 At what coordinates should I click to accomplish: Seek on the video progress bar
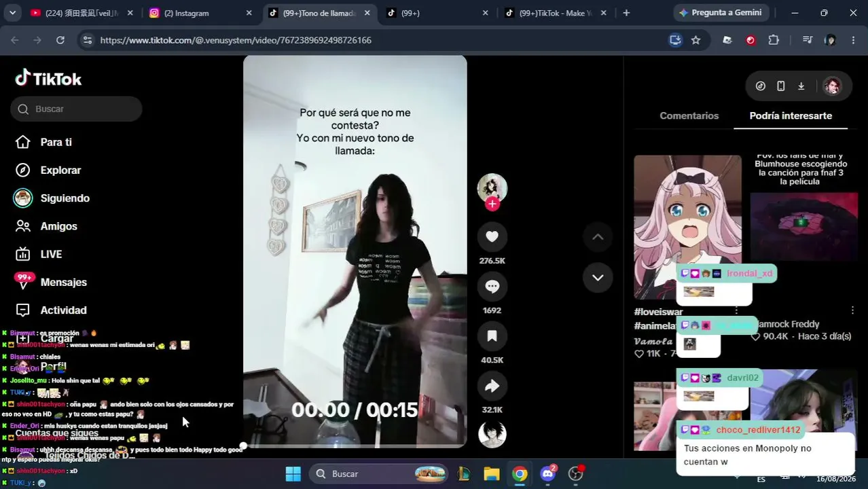(355, 446)
